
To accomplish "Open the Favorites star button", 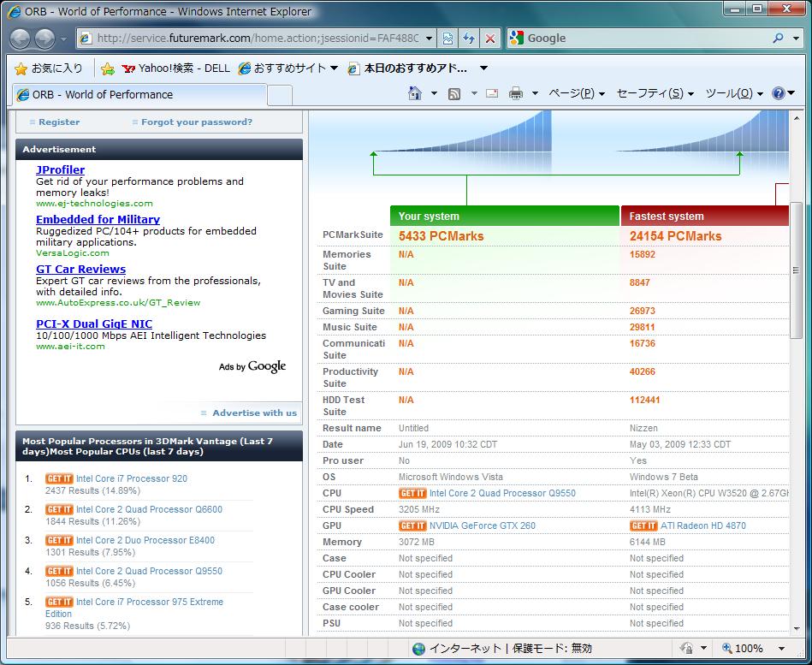I will pos(49,68).
